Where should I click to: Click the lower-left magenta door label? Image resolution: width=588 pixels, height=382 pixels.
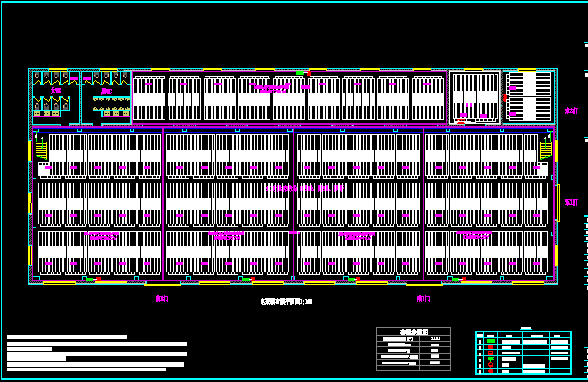tap(162, 298)
